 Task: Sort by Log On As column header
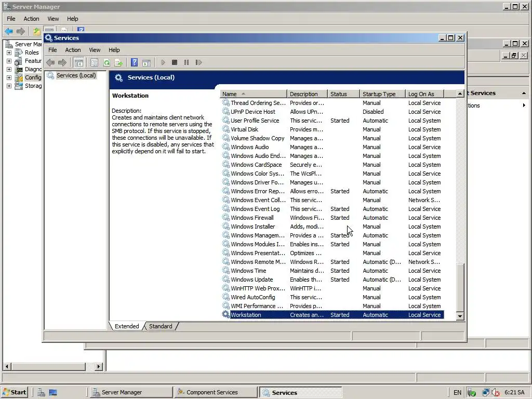click(x=425, y=94)
